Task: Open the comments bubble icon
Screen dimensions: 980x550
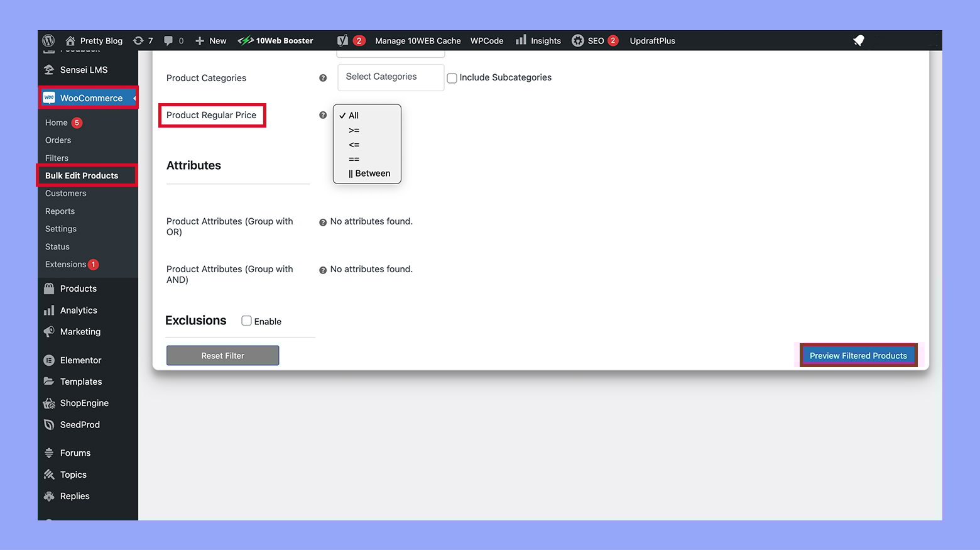Action: click(x=168, y=41)
